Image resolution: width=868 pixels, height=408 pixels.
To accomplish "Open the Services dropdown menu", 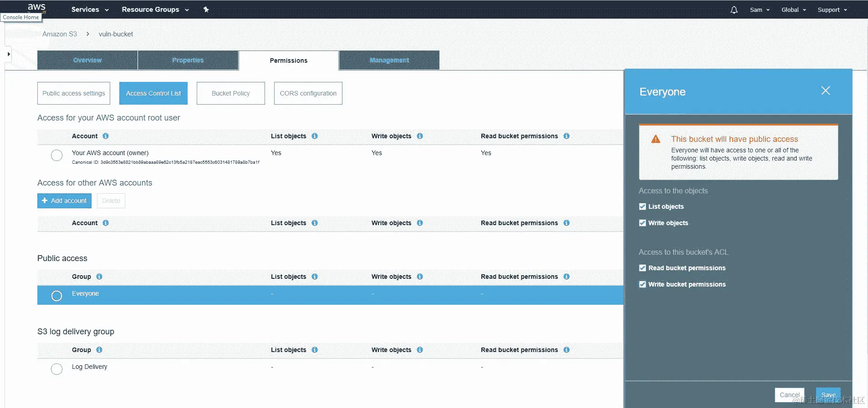I will pos(90,10).
